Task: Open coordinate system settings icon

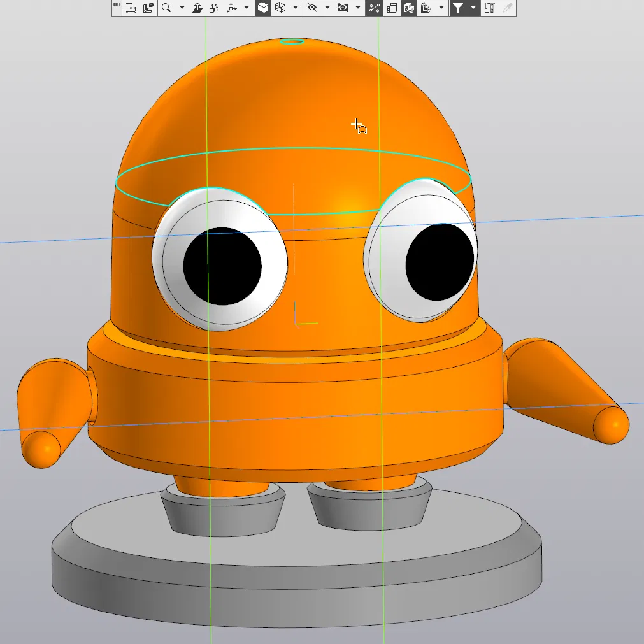Action: pyautogui.click(x=148, y=8)
